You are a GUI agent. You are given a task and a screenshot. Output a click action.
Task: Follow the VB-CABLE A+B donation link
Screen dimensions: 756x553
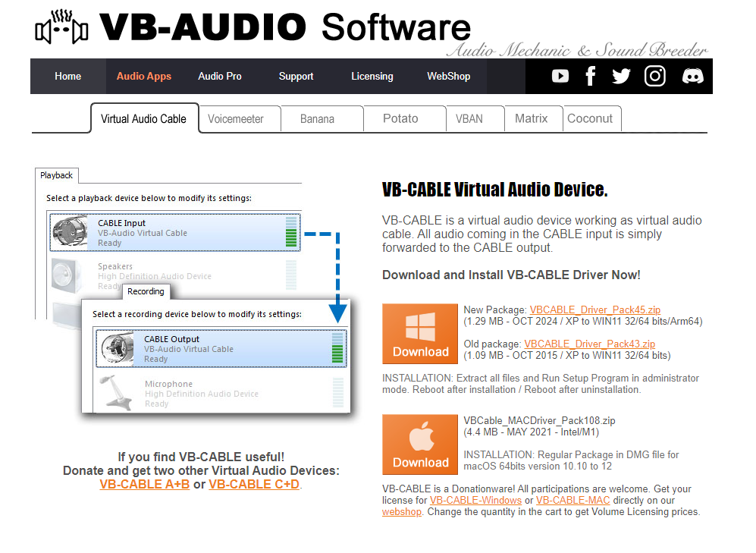[x=145, y=484]
